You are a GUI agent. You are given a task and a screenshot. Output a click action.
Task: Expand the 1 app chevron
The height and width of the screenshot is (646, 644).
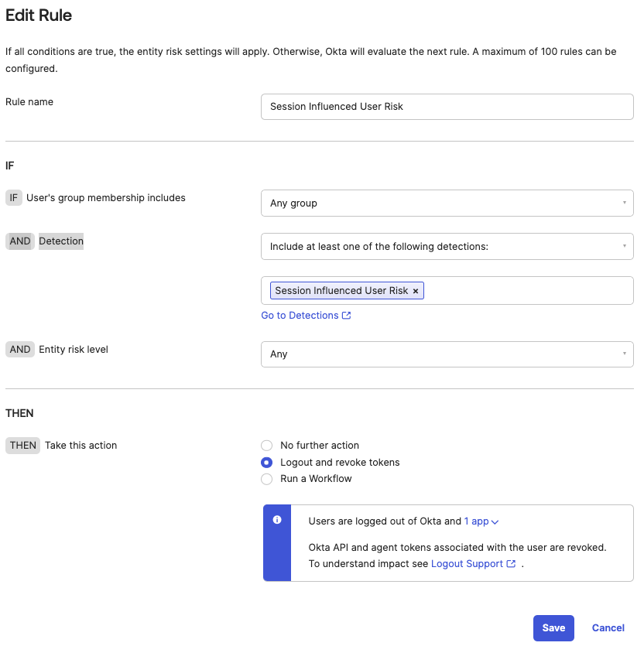pos(495,522)
